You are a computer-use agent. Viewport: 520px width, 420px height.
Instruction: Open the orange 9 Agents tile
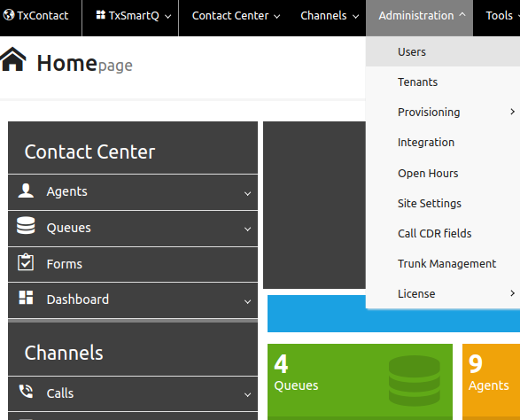(x=491, y=382)
